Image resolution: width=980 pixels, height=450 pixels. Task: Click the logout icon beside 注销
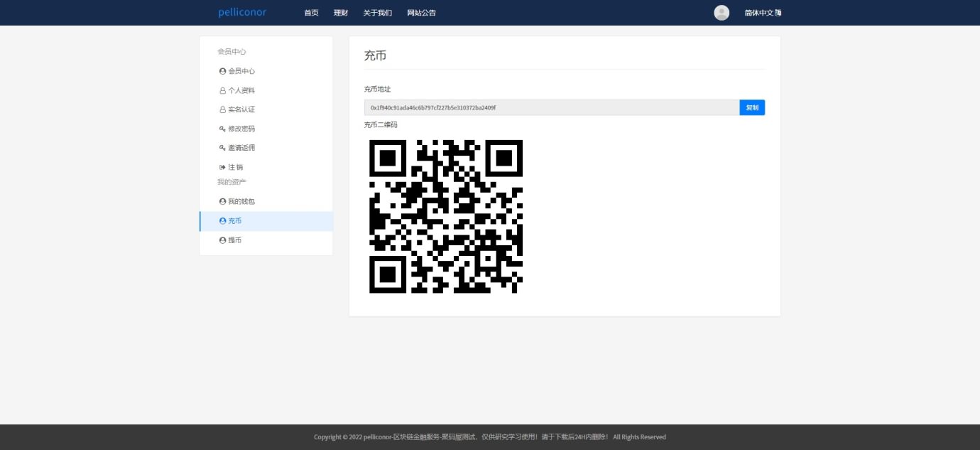point(222,167)
